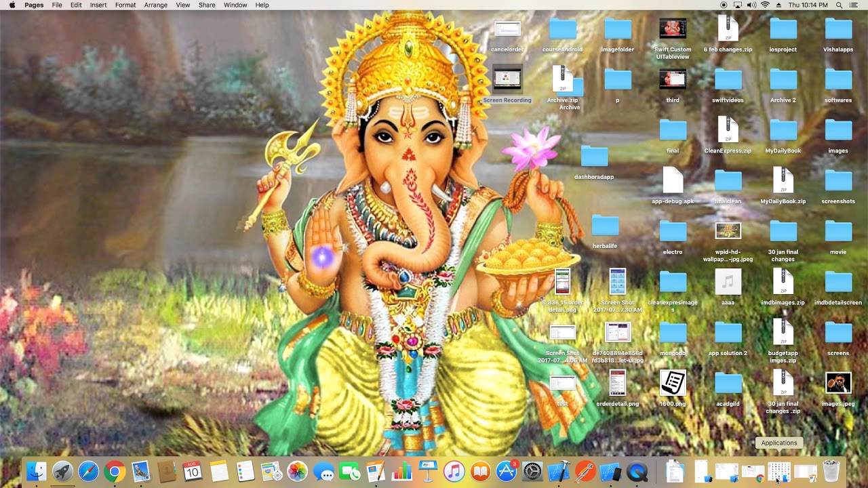Open the Insert menu
Image resolution: width=868 pixels, height=488 pixels.
tap(98, 5)
